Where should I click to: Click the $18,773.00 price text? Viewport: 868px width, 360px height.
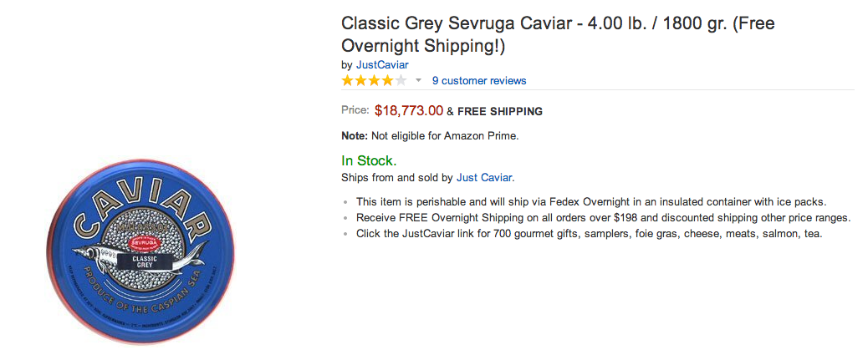click(409, 110)
